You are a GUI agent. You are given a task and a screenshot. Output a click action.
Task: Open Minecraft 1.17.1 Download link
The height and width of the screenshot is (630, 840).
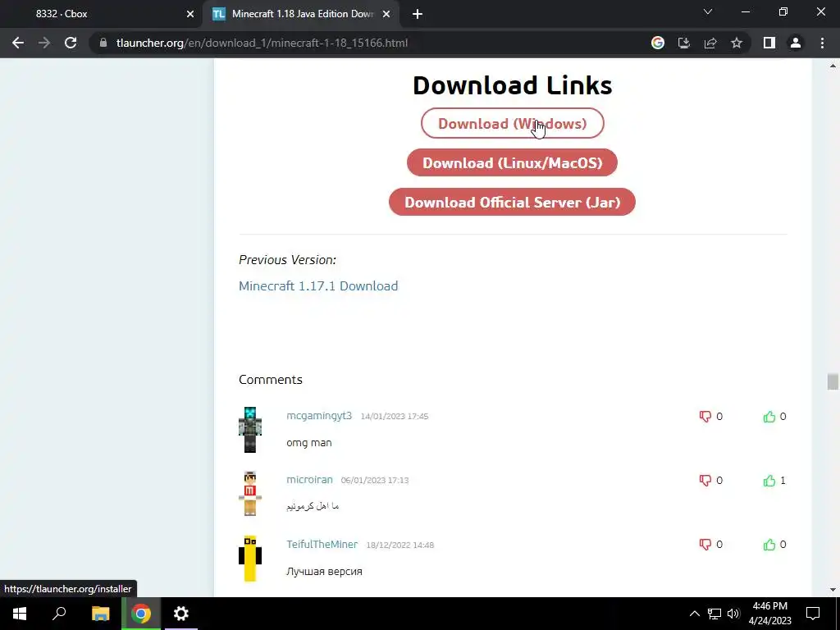318,285
